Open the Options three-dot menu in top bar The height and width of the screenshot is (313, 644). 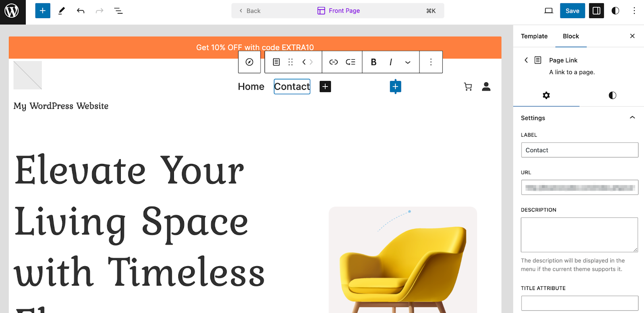click(634, 11)
